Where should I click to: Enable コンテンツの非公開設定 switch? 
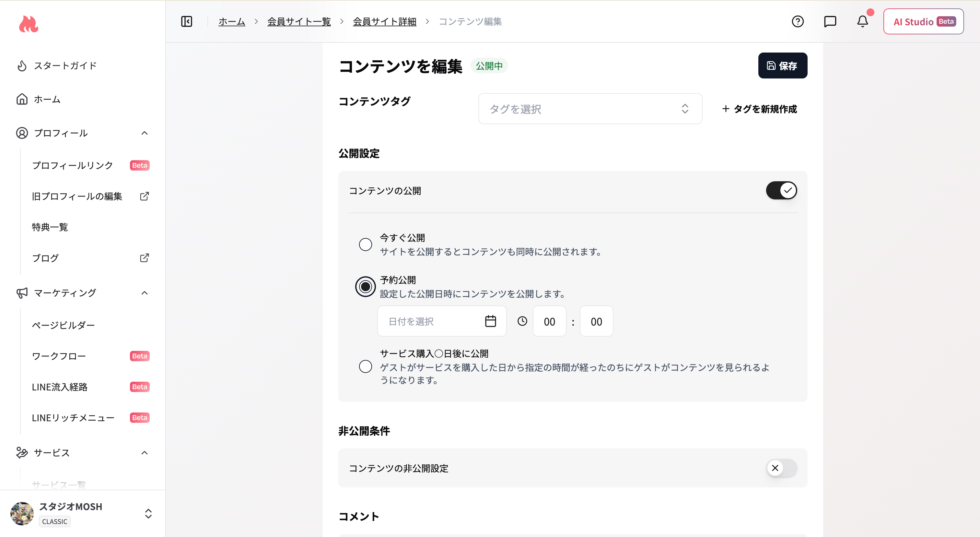(781, 468)
